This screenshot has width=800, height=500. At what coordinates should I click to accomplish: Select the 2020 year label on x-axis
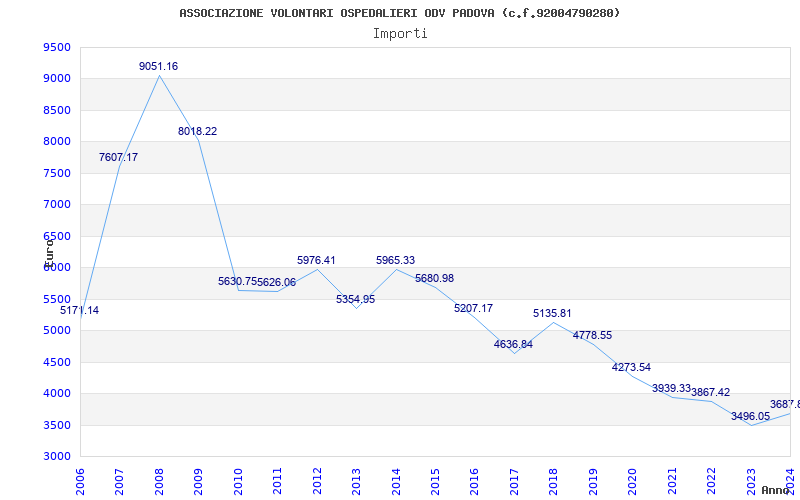pos(633,482)
